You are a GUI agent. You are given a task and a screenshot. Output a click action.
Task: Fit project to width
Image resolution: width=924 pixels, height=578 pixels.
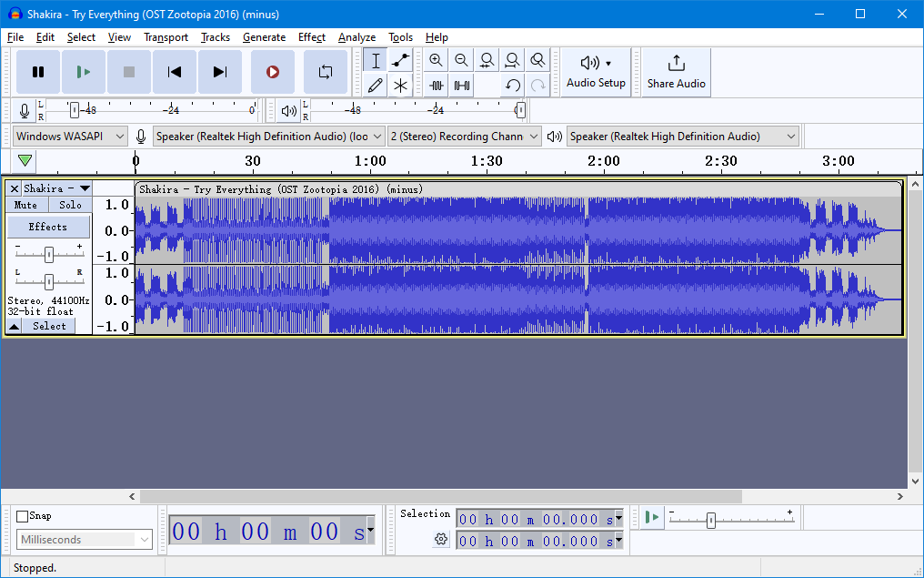coord(512,60)
